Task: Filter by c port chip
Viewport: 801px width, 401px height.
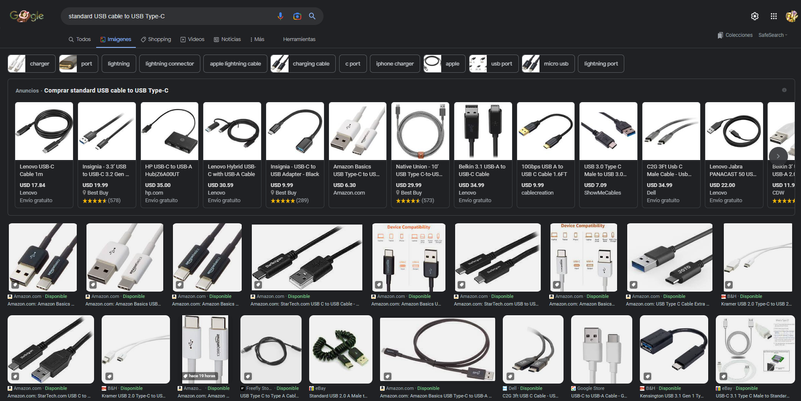Action: (353, 64)
